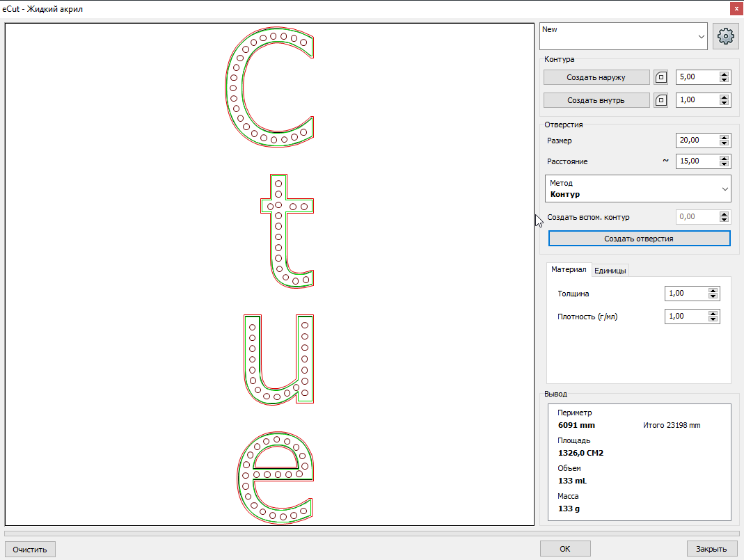Decrease inward contour value with down arrow
Image resolution: width=744 pixels, height=560 pixels.
[724, 103]
